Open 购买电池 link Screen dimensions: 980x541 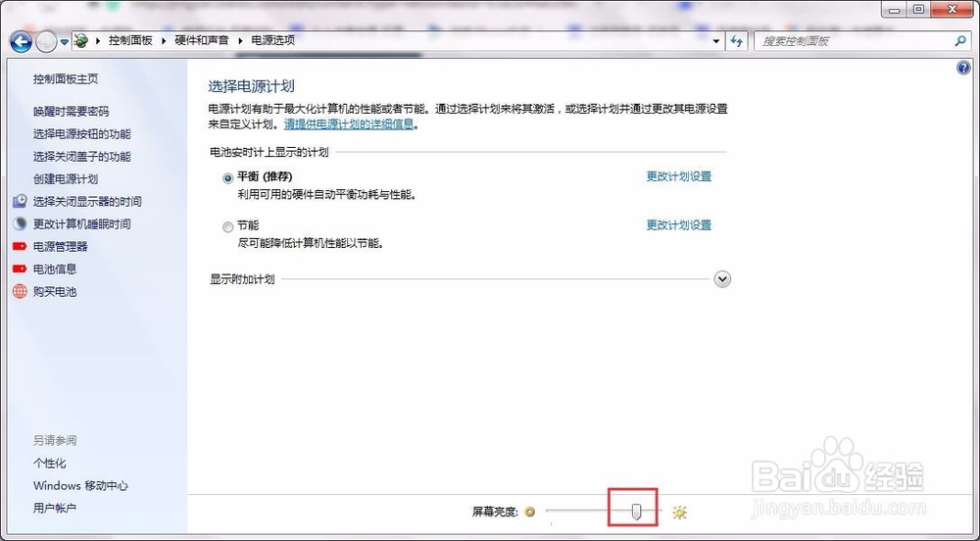[x=55, y=291]
